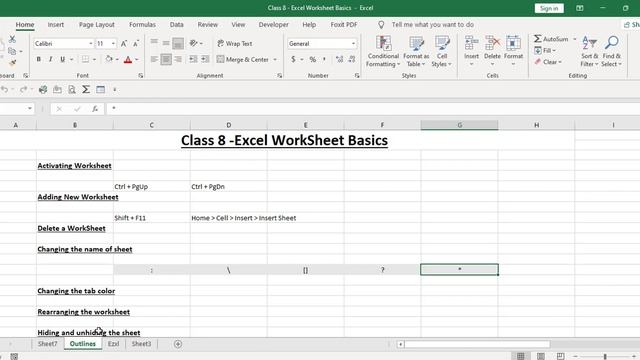The width and height of the screenshot is (640, 360).
Task: Open the Format cells menu
Action: (x=513, y=51)
